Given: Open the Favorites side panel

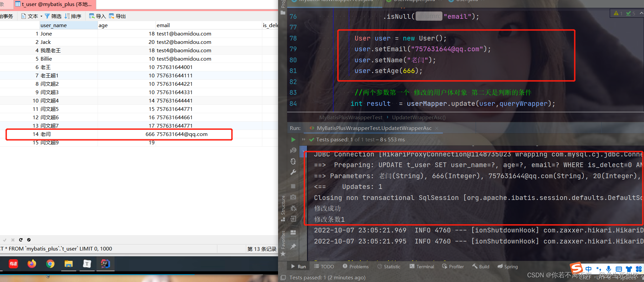Looking at the screenshot, I should click(283, 243).
